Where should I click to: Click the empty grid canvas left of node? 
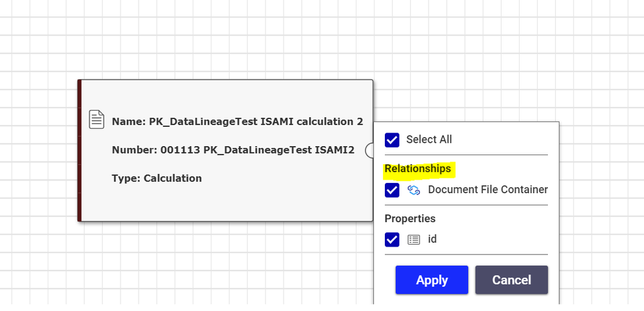click(39, 150)
